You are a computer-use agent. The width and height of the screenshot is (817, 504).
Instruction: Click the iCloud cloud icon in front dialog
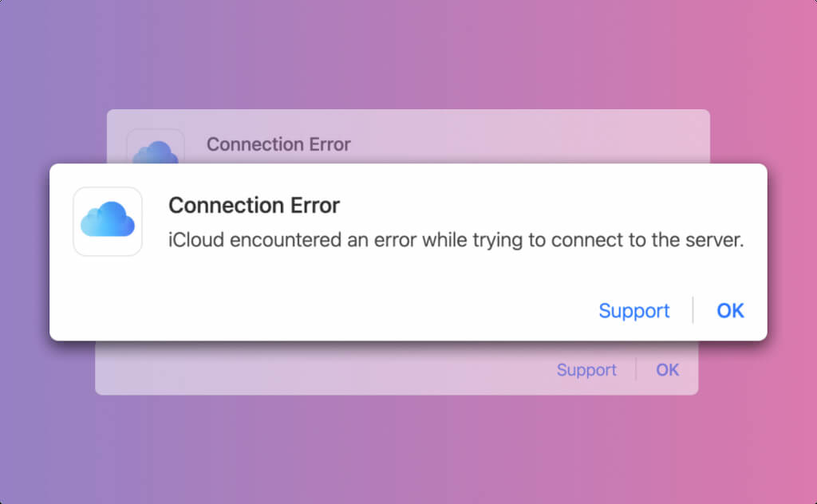pyautogui.click(x=108, y=221)
